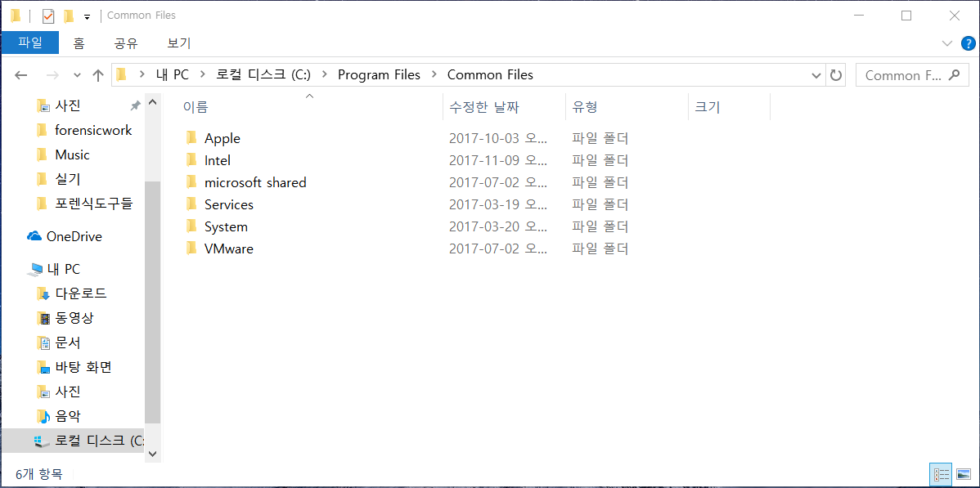Select the microsoft shared folder icon

[192, 182]
